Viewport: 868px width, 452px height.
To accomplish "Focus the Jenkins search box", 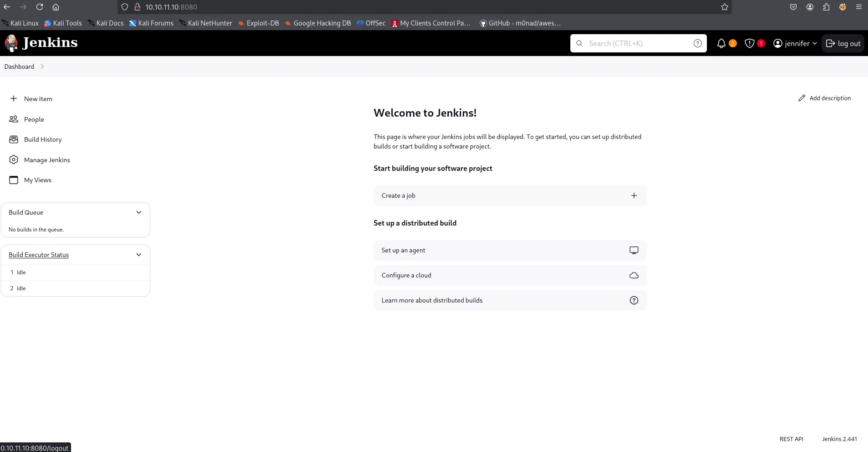I will tap(638, 43).
